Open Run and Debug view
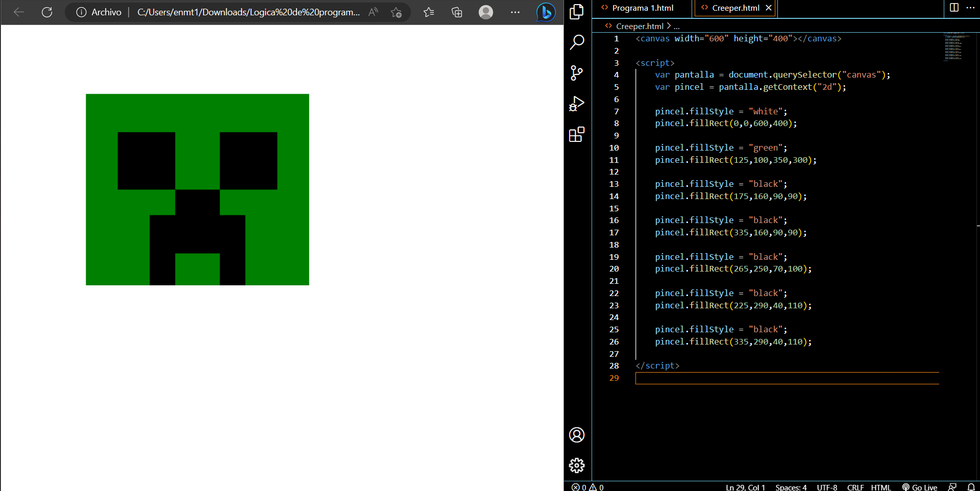This screenshot has width=980, height=491. 577,104
